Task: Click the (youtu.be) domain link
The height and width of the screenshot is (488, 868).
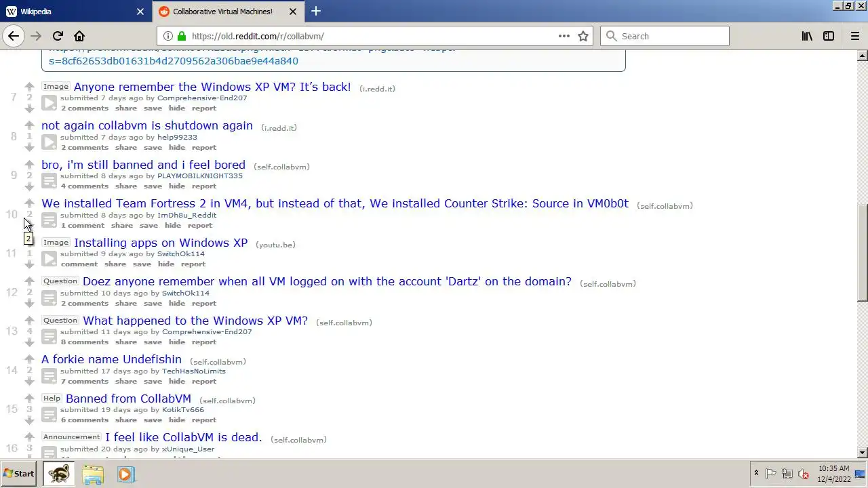Action: click(x=275, y=245)
